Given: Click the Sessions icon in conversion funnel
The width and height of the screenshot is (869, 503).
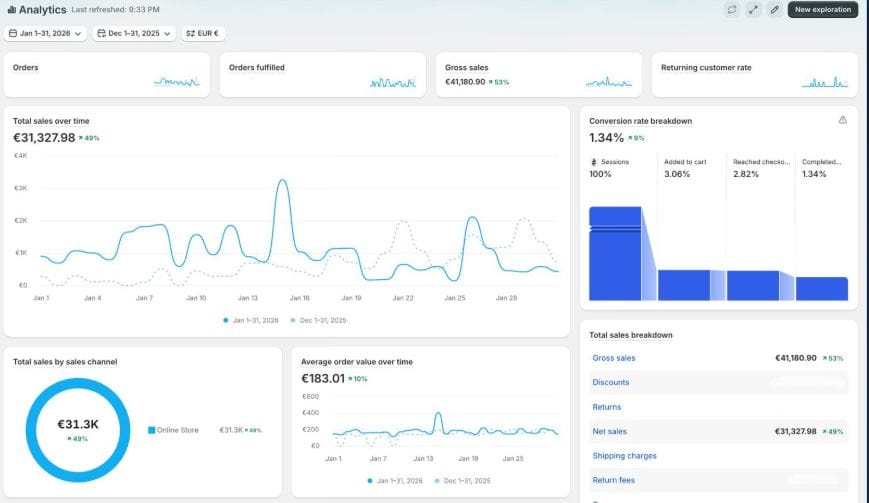Looking at the screenshot, I should (x=594, y=162).
